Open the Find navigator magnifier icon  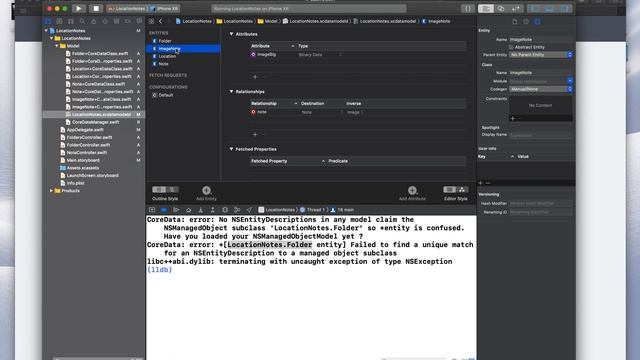pyautogui.click(x=82, y=21)
